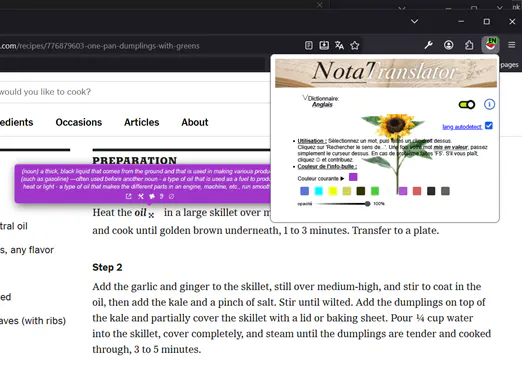This screenshot has width=522, height=374.
Task: Click the current color purple swatch
Action: click(353, 177)
